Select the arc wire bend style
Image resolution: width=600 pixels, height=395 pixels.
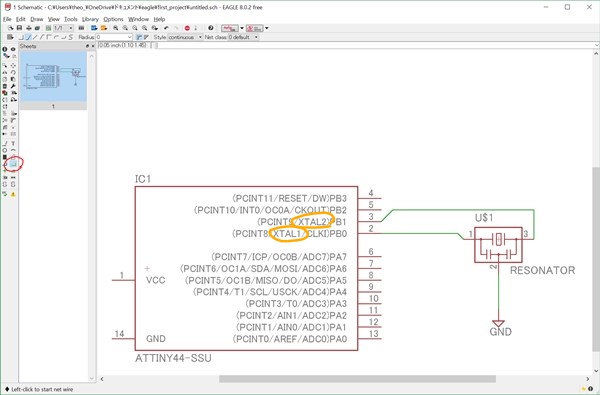point(56,37)
